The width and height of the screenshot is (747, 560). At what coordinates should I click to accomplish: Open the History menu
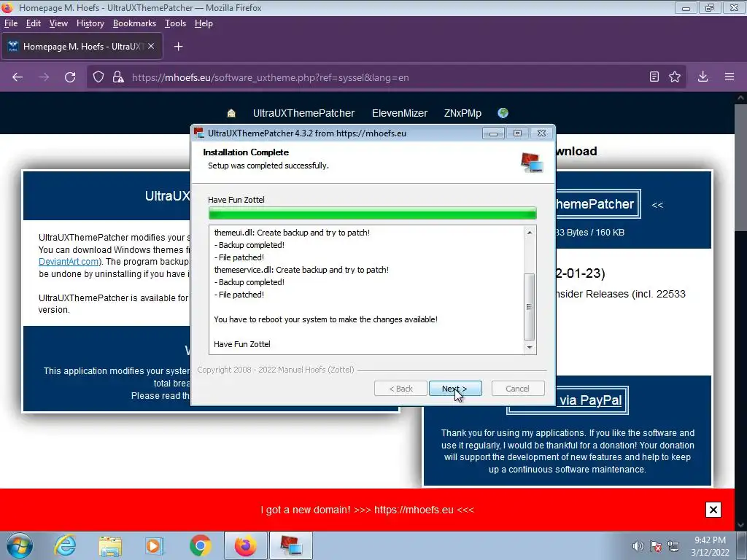(90, 23)
